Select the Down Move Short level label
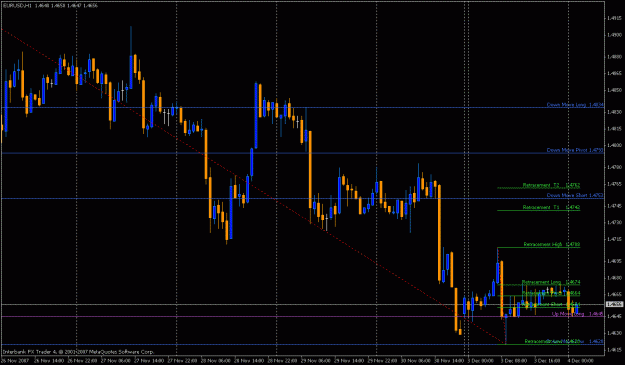The height and width of the screenshot is (365, 625). (575, 195)
